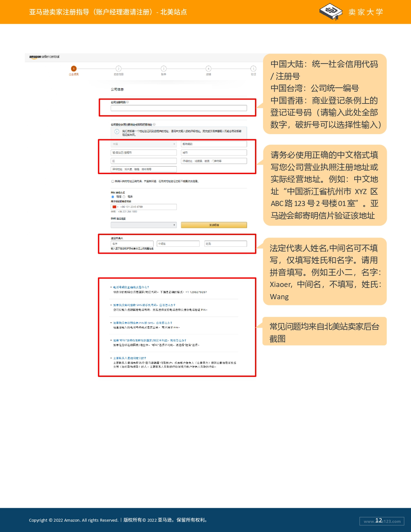Click the 法定代表人 label
The width and height of the screenshot is (411, 532).
117,238
